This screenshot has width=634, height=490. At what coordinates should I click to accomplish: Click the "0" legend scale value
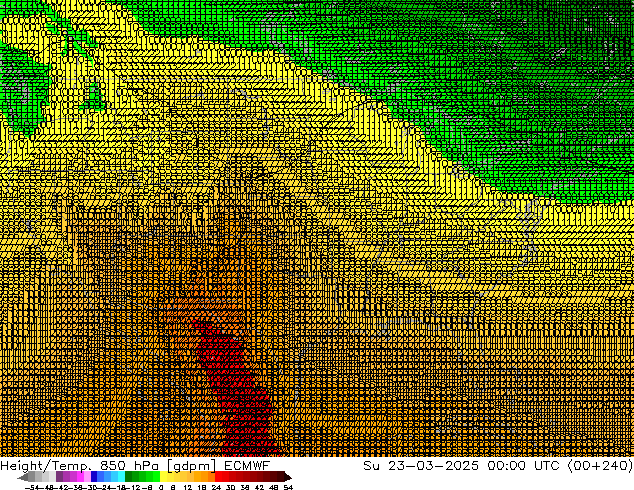click(x=161, y=487)
